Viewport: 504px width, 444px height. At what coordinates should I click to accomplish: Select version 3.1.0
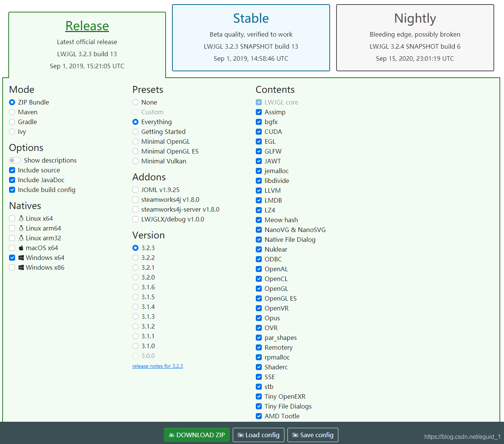pyautogui.click(x=135, y=346)
